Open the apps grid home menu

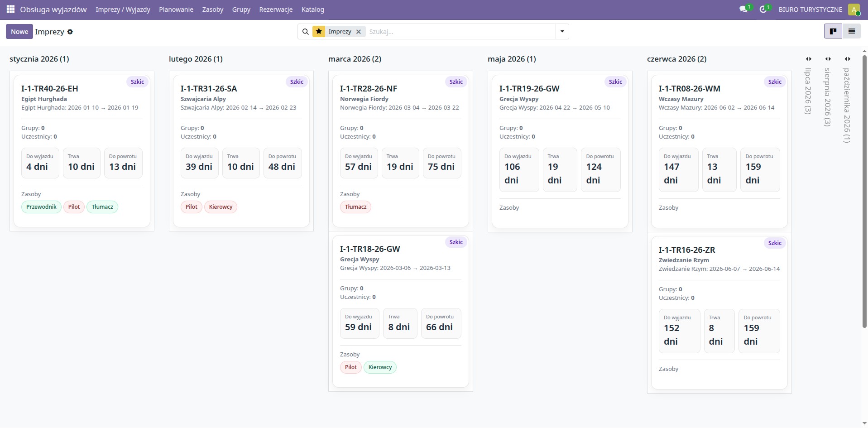coord(10,9)
